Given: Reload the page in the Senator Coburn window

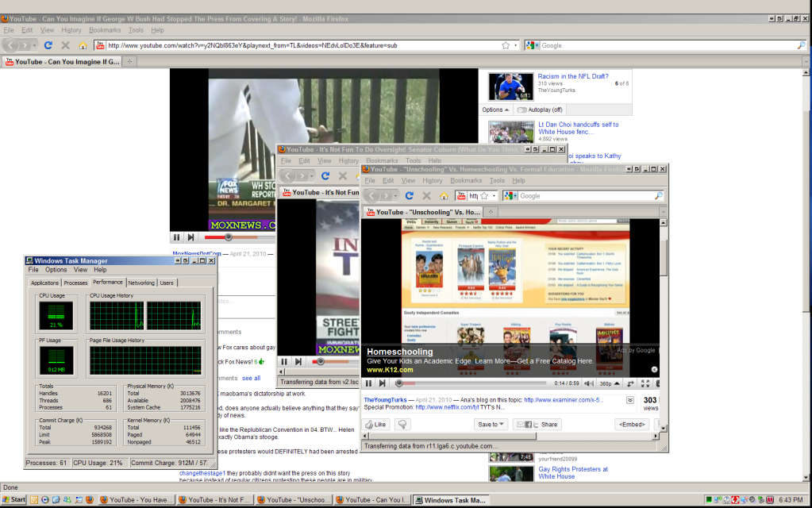Looking at the screenshot, I should coord(325,176).
